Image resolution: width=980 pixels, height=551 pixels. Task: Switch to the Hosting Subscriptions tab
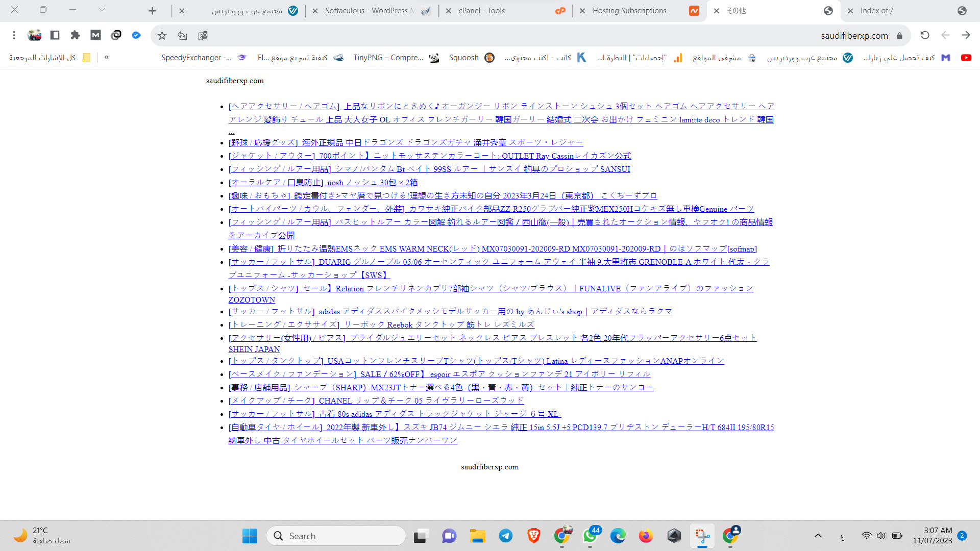629,11
